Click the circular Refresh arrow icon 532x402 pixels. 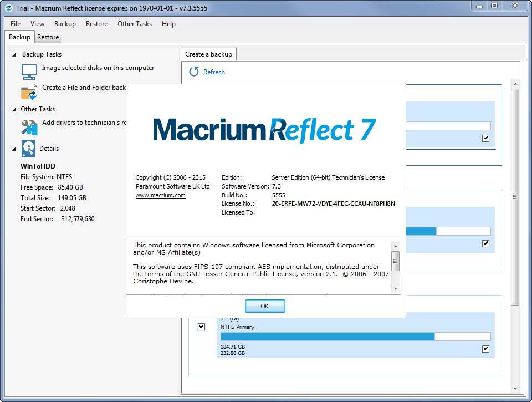(x=194, y=72)
